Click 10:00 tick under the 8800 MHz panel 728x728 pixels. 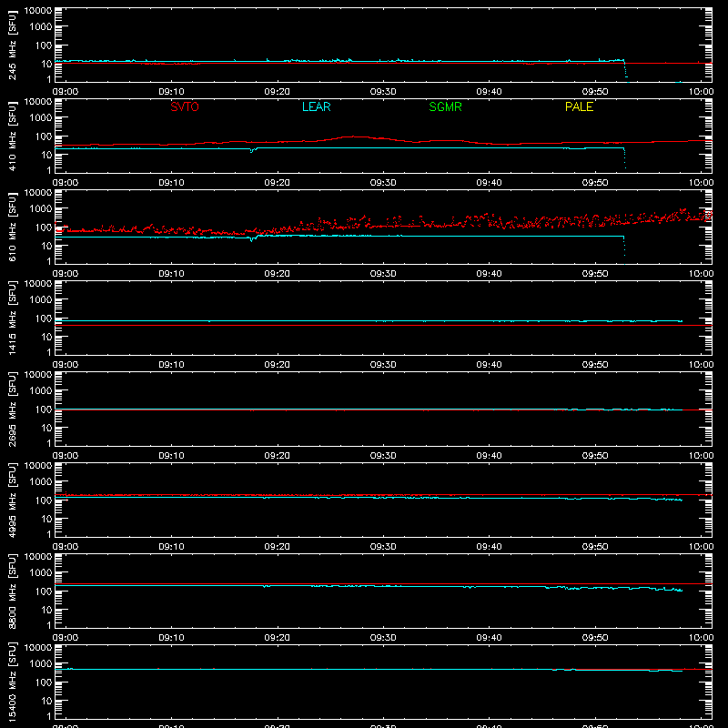(701, 638)
